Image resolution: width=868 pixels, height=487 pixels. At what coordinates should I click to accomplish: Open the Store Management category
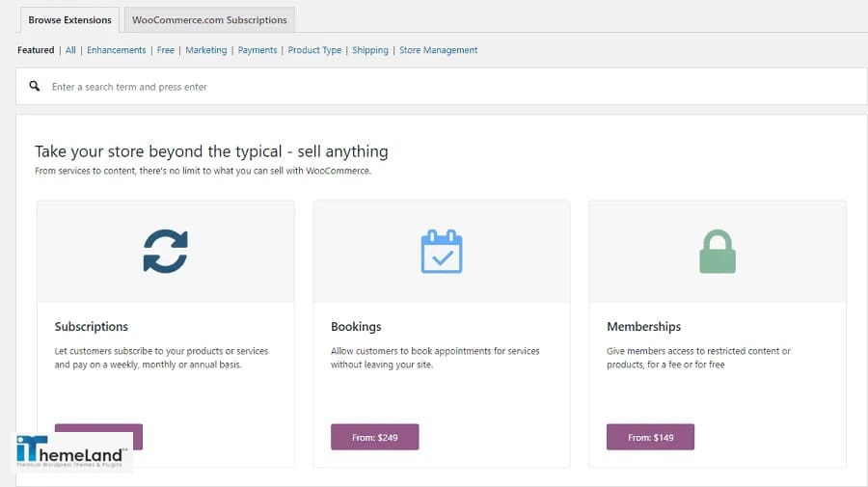[439, 50]
